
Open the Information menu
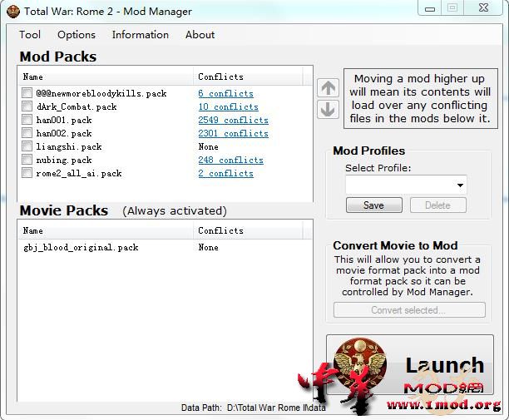point(141,35)
